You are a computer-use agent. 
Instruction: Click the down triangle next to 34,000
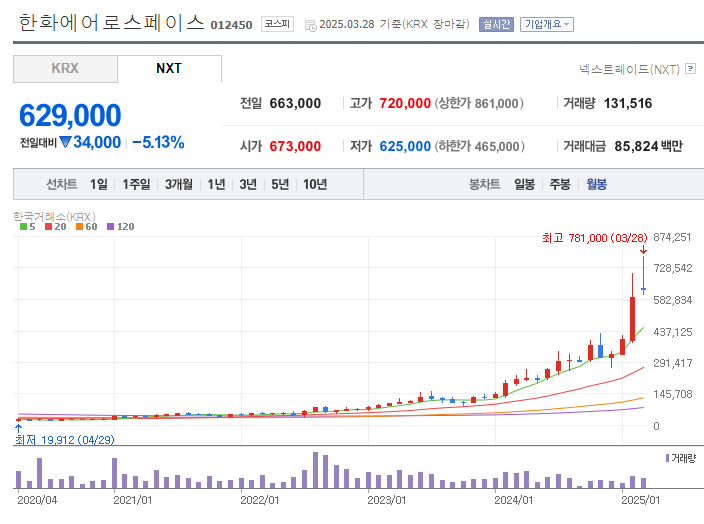tap(65, 142)
